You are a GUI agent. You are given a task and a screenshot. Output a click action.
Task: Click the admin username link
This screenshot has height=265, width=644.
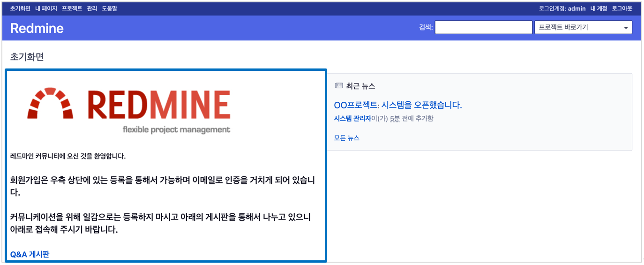pyautogui.click(x=577, y=8)
